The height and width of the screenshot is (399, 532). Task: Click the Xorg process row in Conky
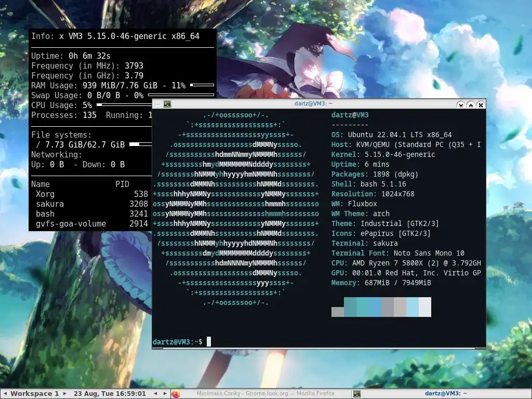pyautogui.click(x=91, y=194)
